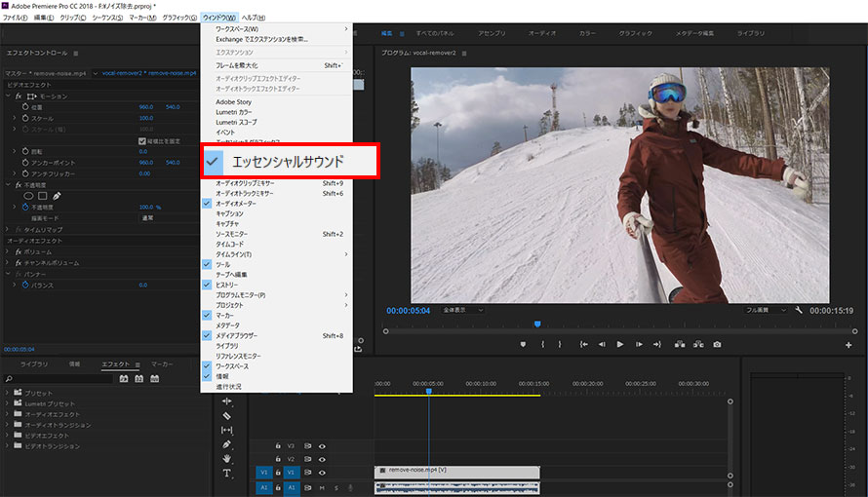868x497 pixels.
Task: Click the playhead on program monitor scrubber
Action: tap(535, 324)
